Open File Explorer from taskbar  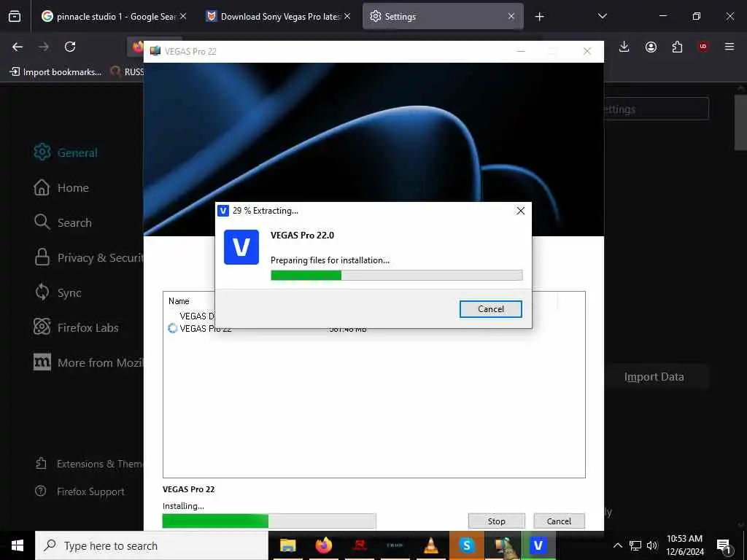(287, 545)
